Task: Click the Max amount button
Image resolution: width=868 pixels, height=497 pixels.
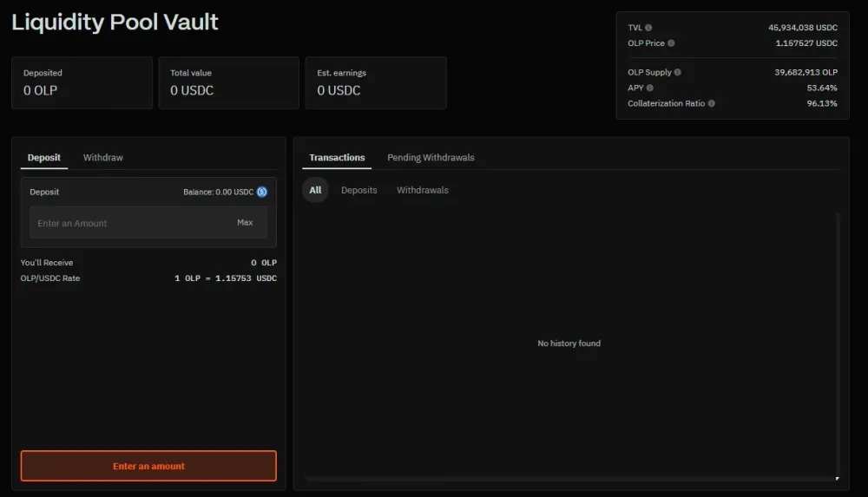Action: 245,223
